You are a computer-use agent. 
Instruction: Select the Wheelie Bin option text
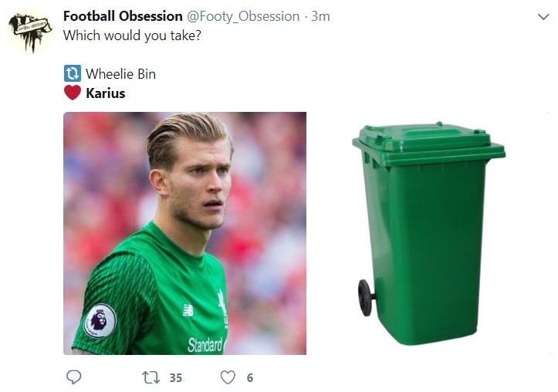coord(120,74)
